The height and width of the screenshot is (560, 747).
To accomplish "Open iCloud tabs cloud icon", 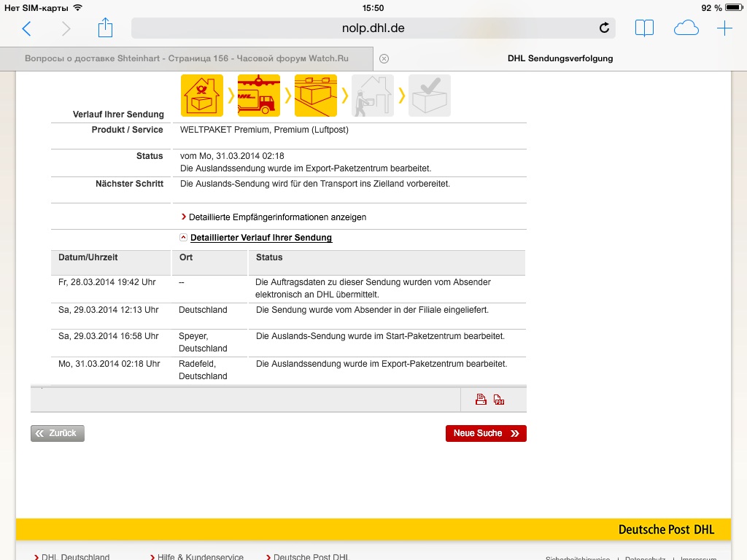I will [x=686, y=28].
